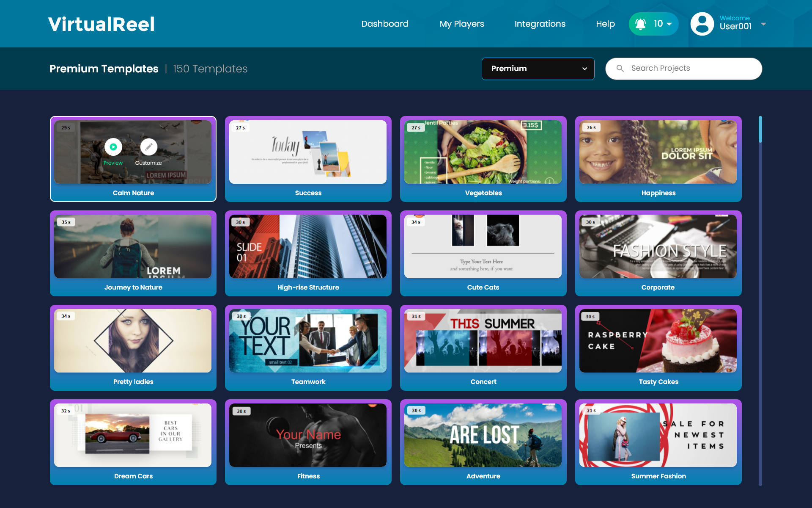The height and width of the screenshot is (508, 812).
Task: Click the search magnifier icon
Action: pyautogui.click(x=620, y=68)
